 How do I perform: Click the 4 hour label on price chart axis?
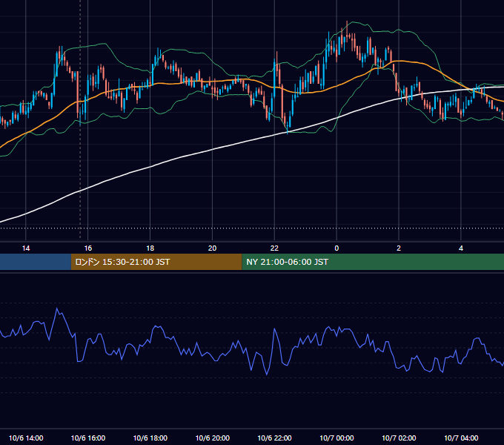coord(461,248)
